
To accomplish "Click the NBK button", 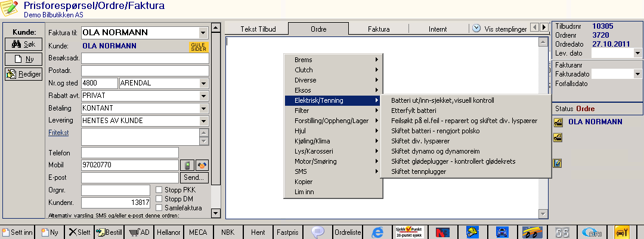I will click(x=228, y=232).
